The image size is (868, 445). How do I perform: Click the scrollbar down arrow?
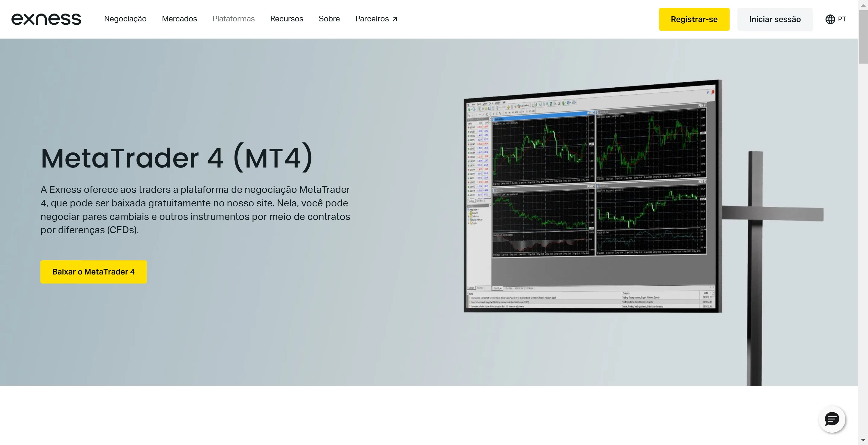[863, 440]
